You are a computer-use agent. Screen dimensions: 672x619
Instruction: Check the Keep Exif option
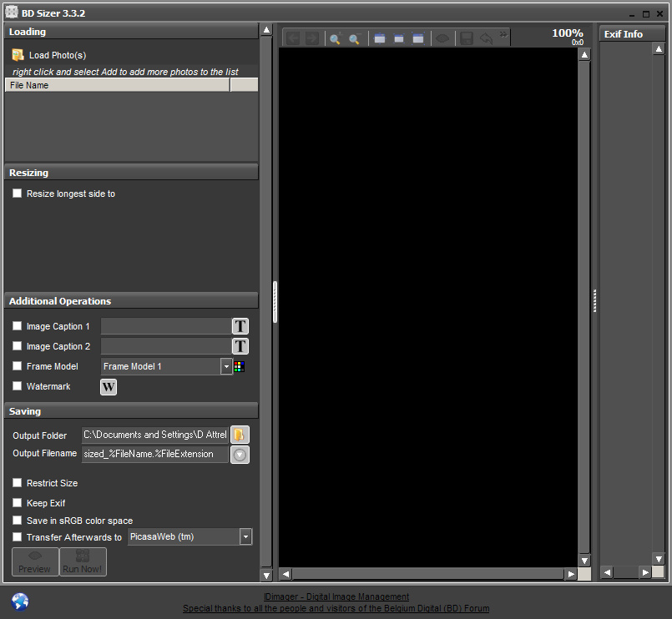point(18,502)
